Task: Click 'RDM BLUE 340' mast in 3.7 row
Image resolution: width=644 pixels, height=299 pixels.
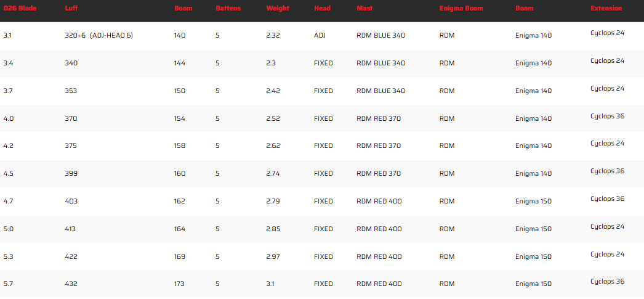Action: [380, 91]
